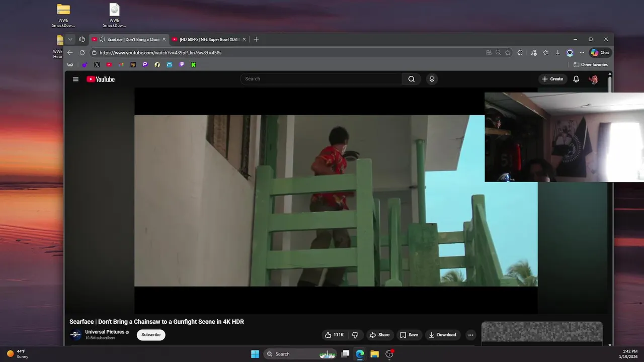
Task: Mute audio on the Scarface tab speaker icon
Action: [x=102, y=39]
